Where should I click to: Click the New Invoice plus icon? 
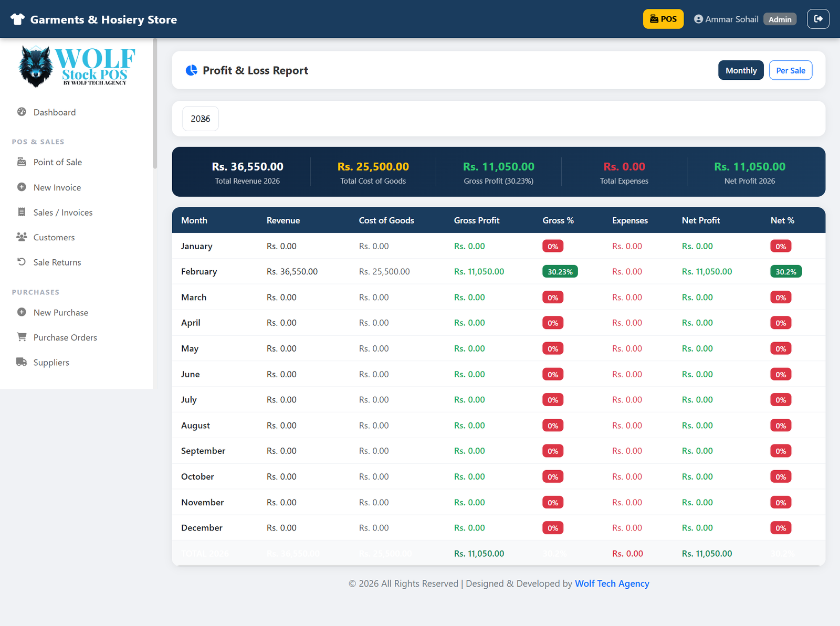click(22, 187)
